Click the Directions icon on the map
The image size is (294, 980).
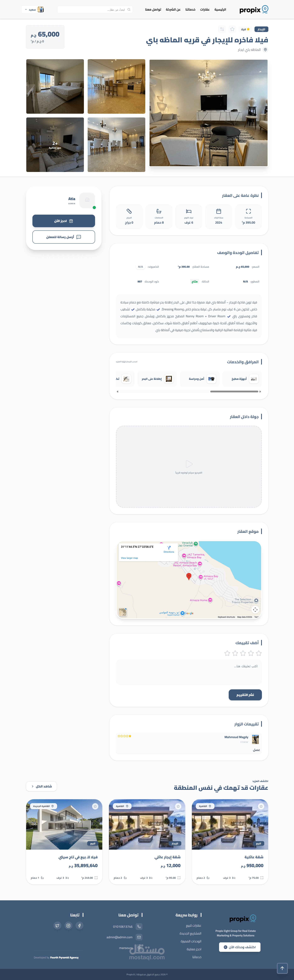click(x=169, y=547)
